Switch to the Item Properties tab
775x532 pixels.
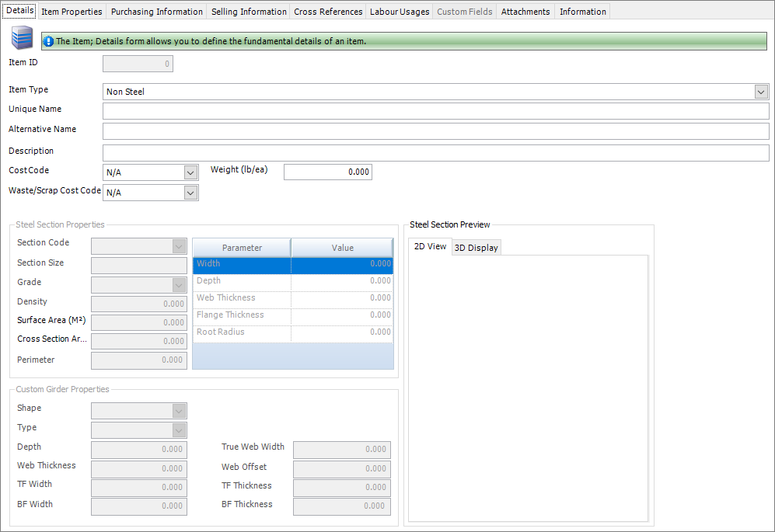[x=72, y=12]
